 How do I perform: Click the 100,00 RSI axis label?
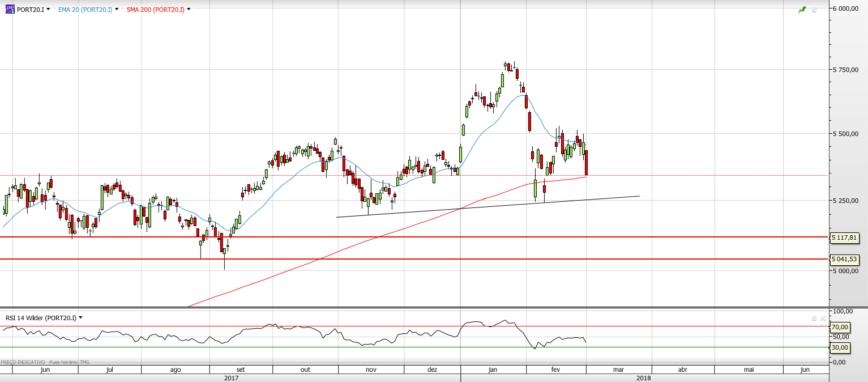pos(843,312)
